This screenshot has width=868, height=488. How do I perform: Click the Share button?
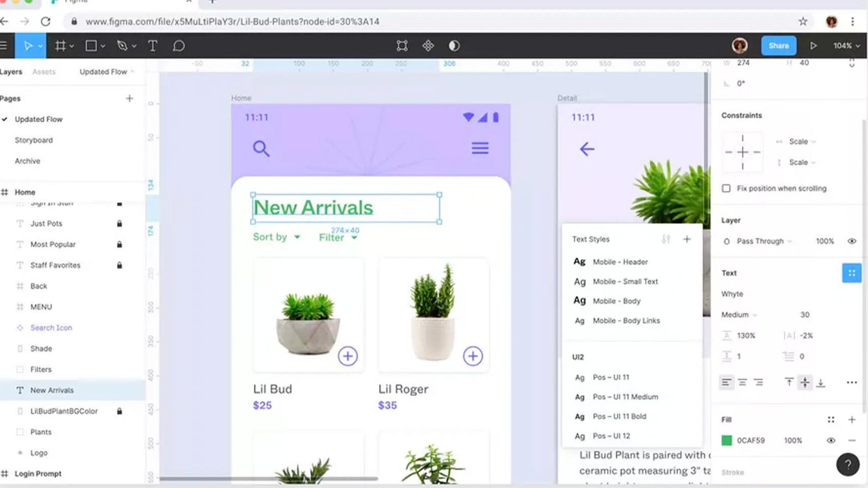[x=778, y=45]
